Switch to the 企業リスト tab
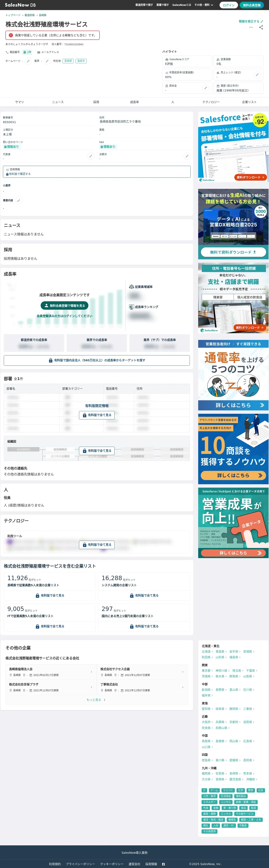 (249, 102)
